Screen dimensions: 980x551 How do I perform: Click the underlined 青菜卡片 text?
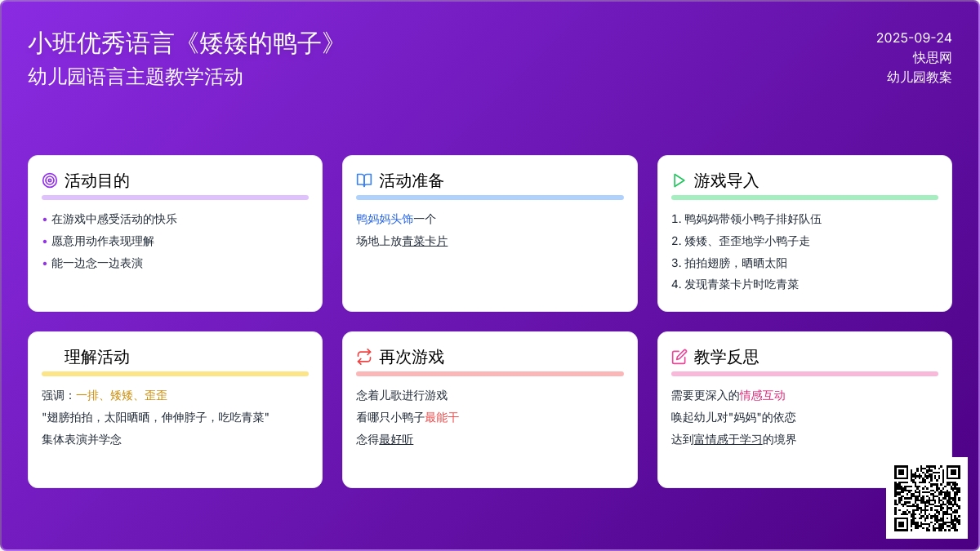(x=425, y=241)
